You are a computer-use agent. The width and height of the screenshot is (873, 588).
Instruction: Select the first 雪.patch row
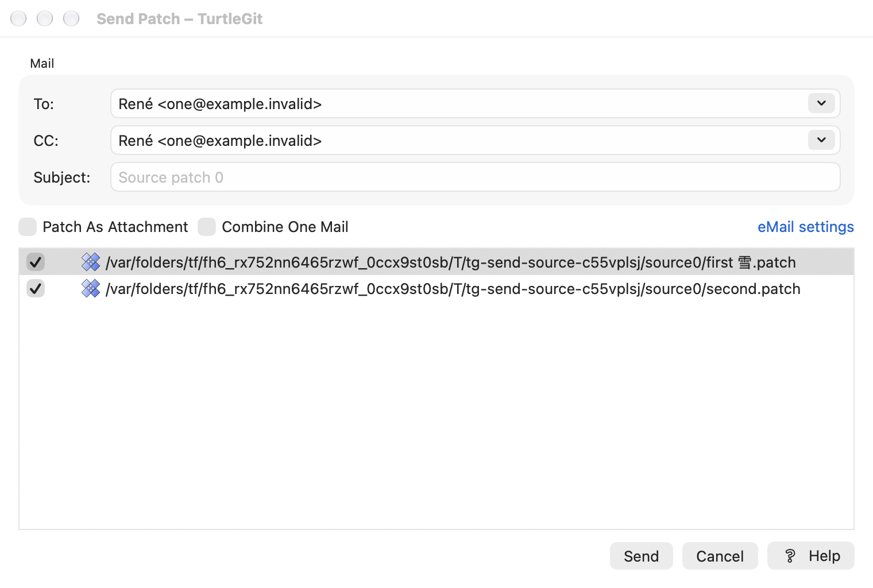pos(436,262)
